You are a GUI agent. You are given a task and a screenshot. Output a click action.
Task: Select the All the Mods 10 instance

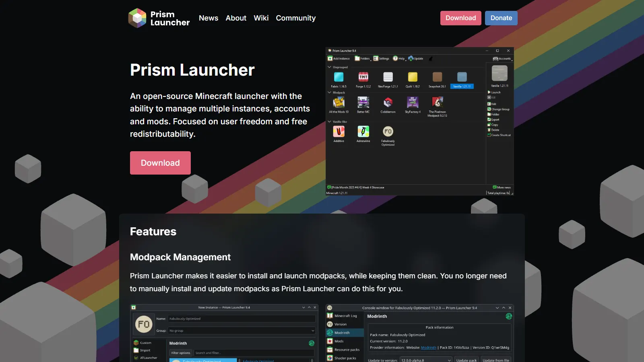(x=339, y=102)
